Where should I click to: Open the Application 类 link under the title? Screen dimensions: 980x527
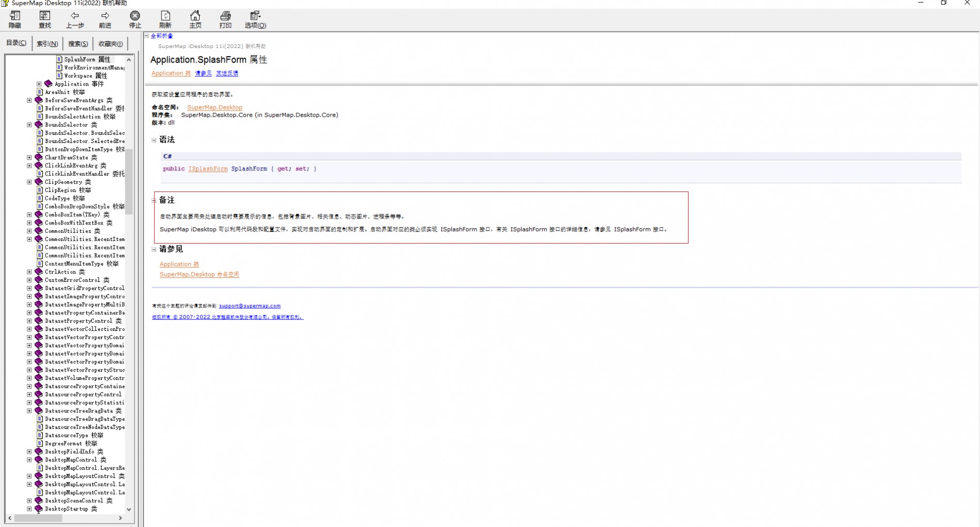(171, 73)
